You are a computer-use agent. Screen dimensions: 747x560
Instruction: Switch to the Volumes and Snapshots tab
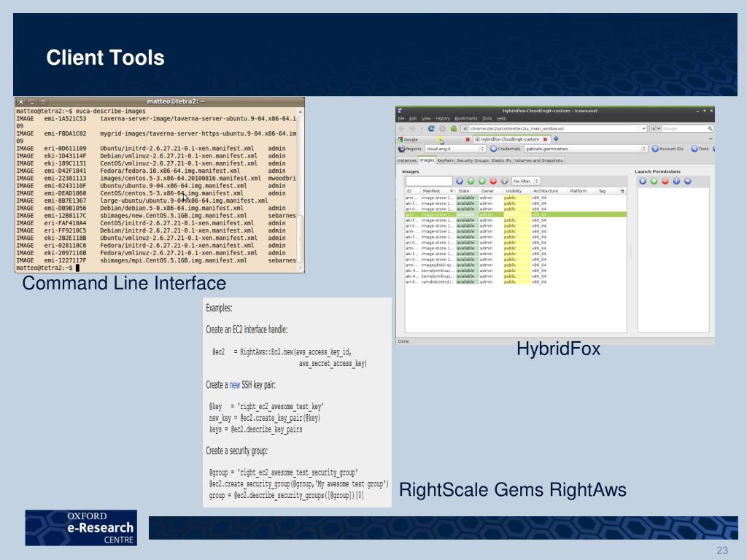539,160
